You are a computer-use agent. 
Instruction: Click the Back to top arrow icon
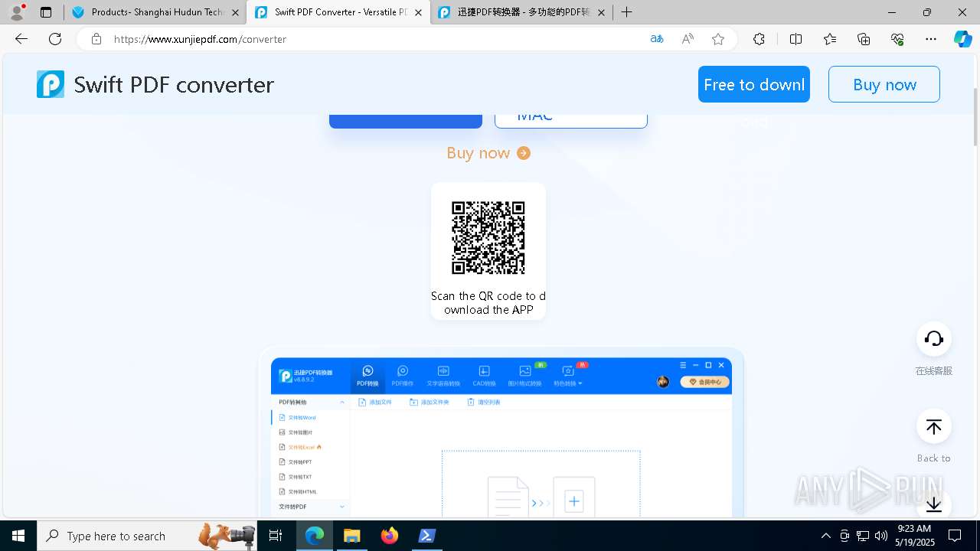pos(934,427)
